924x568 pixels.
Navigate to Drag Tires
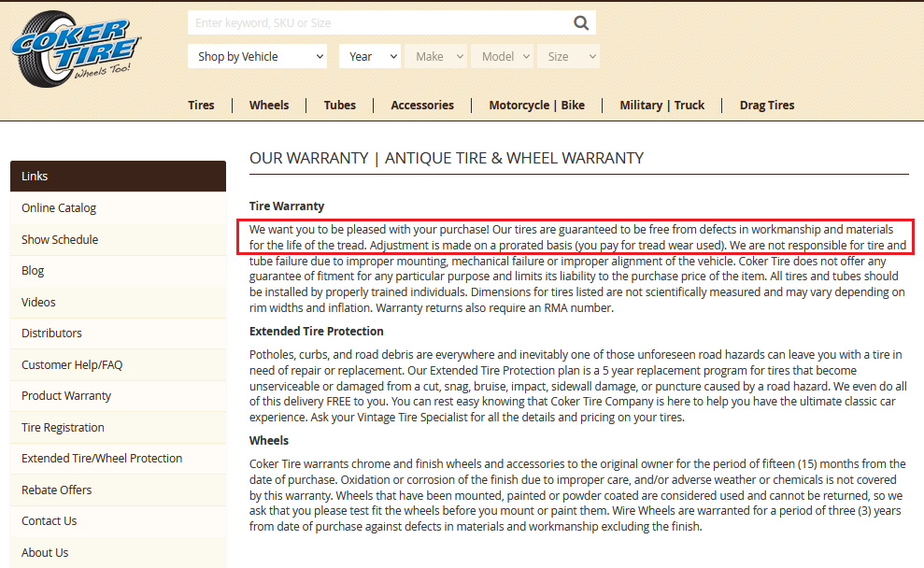(x=767, y=106)
